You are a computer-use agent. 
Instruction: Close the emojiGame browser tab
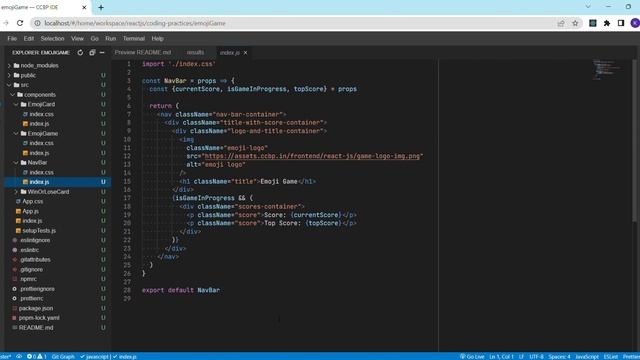click(84, 7)
